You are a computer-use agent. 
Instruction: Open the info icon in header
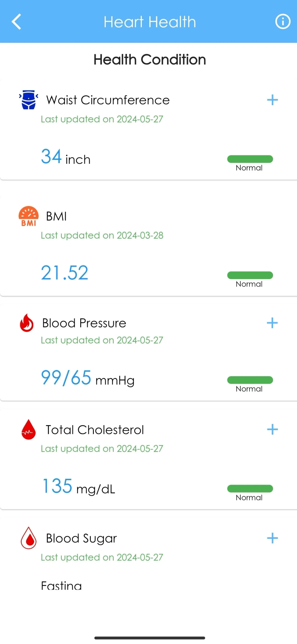click(283, 21)
